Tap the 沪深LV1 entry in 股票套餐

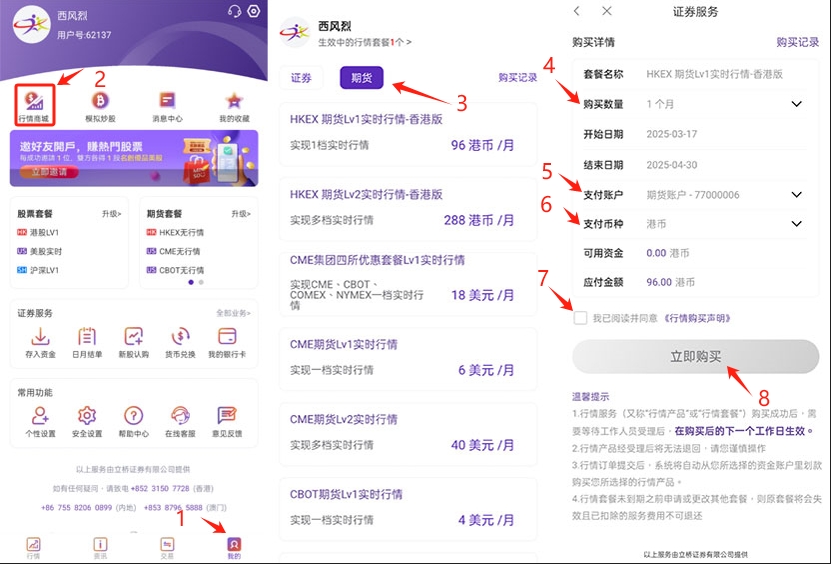38,270
